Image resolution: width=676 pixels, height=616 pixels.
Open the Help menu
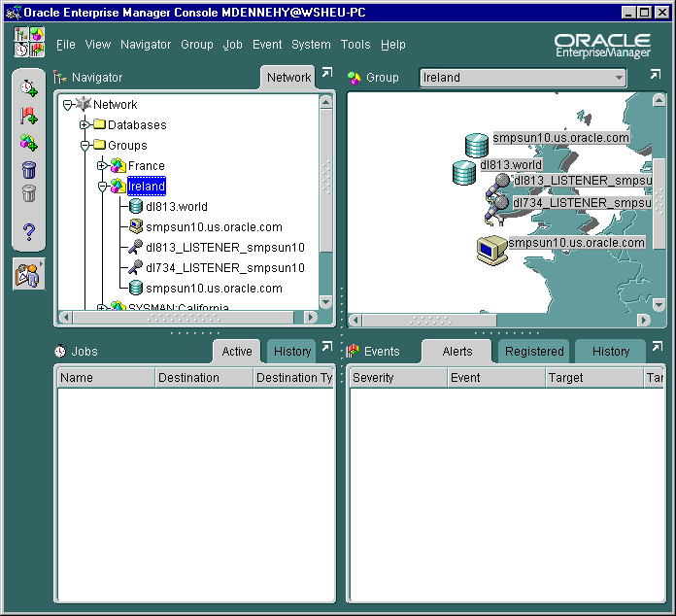coord(392,45)
